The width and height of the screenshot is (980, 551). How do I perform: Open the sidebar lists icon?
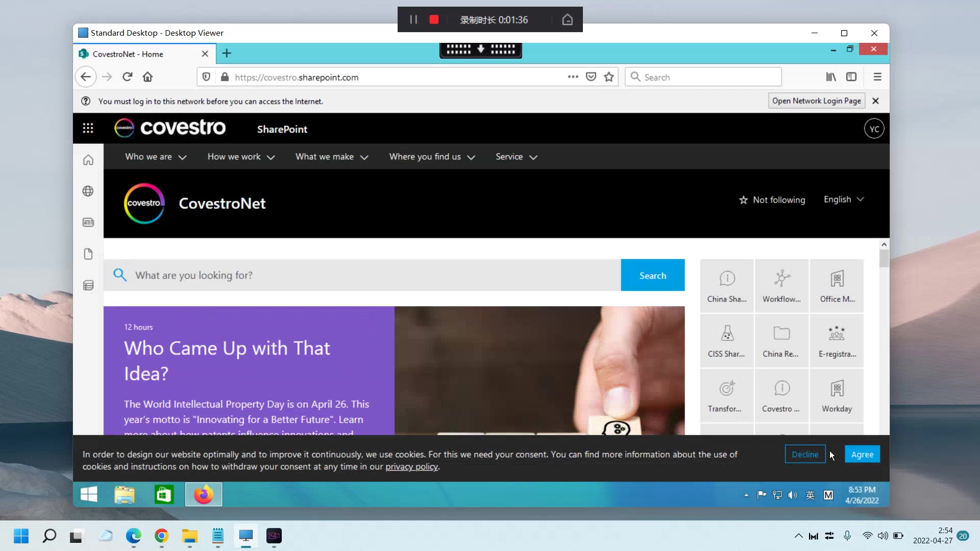pos(88,285)
